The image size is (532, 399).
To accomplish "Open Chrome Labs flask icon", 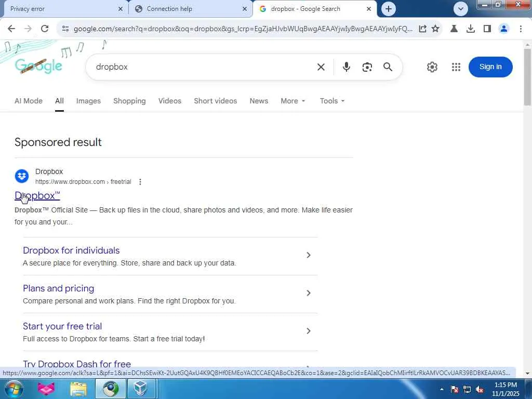I will coord(454,29).
